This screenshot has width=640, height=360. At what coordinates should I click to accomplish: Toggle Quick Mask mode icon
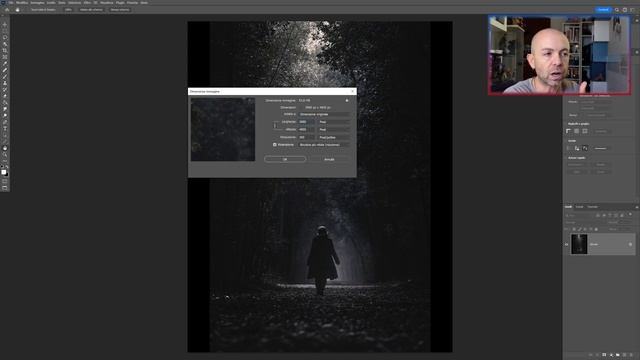pos(5,181)
